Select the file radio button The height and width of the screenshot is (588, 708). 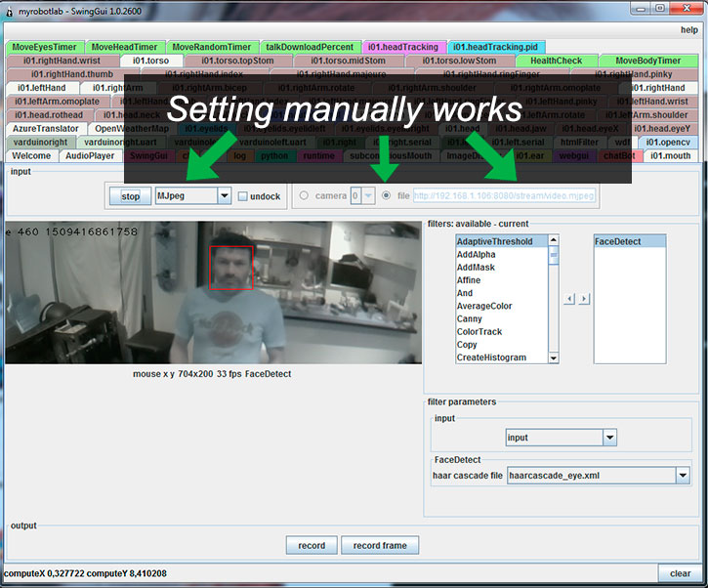386,195
